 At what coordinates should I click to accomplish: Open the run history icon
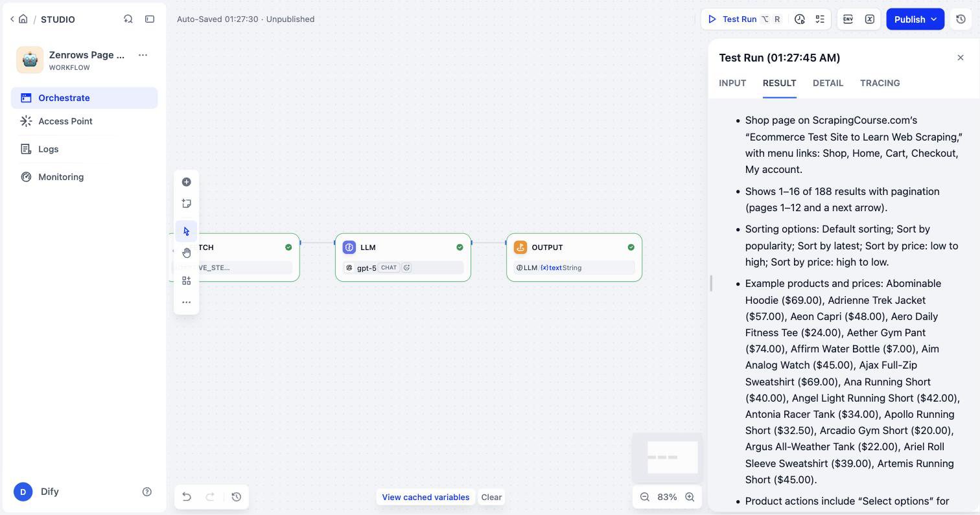click(799, 19)
